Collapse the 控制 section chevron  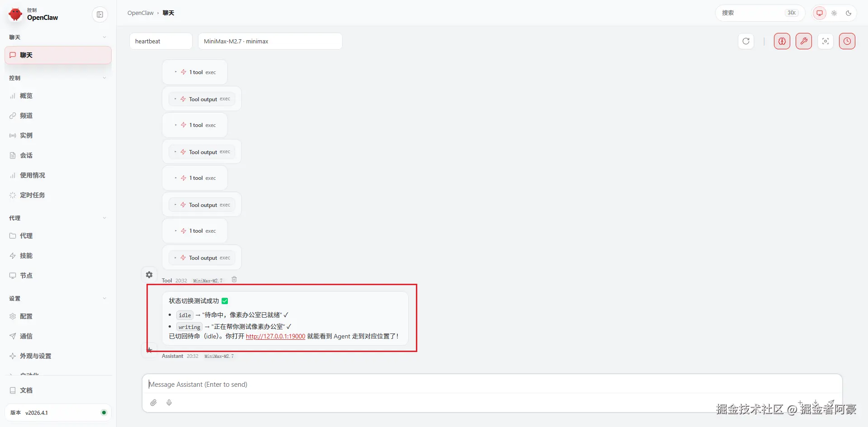coord(104,78)
